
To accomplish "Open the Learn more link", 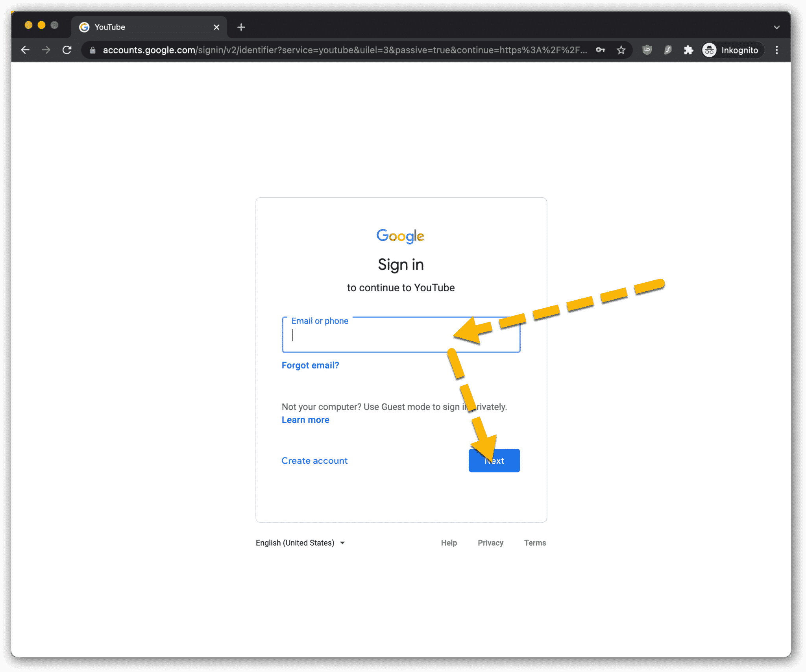I will (305, 420).
